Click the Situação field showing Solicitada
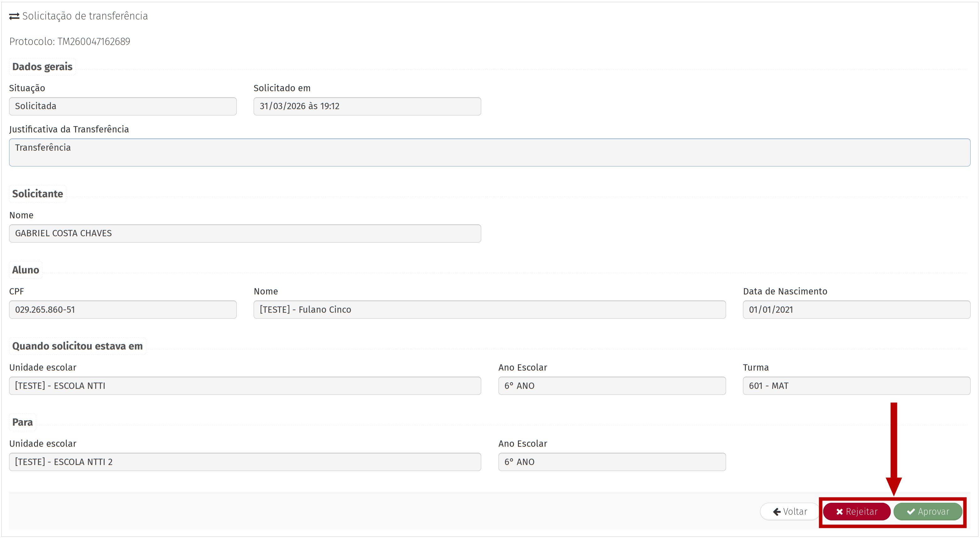Image resolution: width=980 pixels, height=538 pixels. (x=123, y=106)
